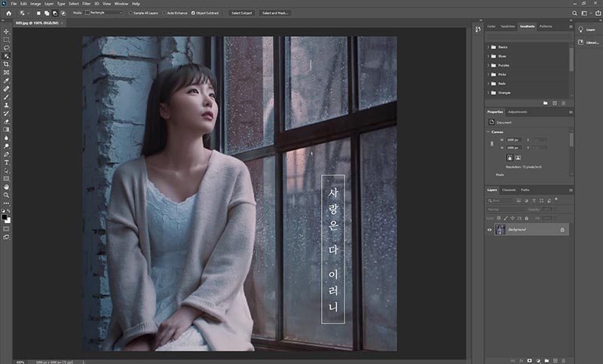Switch to the Swatches tab

[x=507, y=26]
